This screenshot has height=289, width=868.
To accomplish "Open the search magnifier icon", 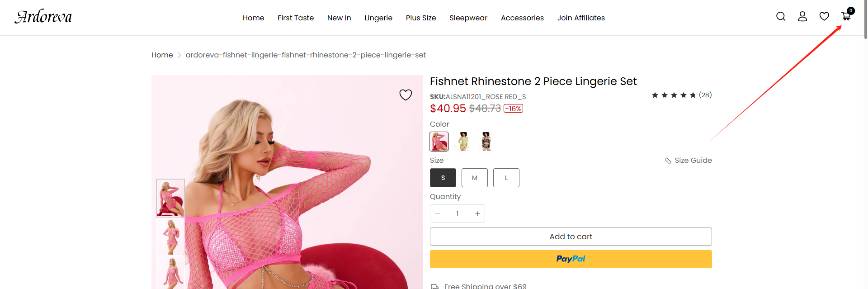I will point(781,17).
